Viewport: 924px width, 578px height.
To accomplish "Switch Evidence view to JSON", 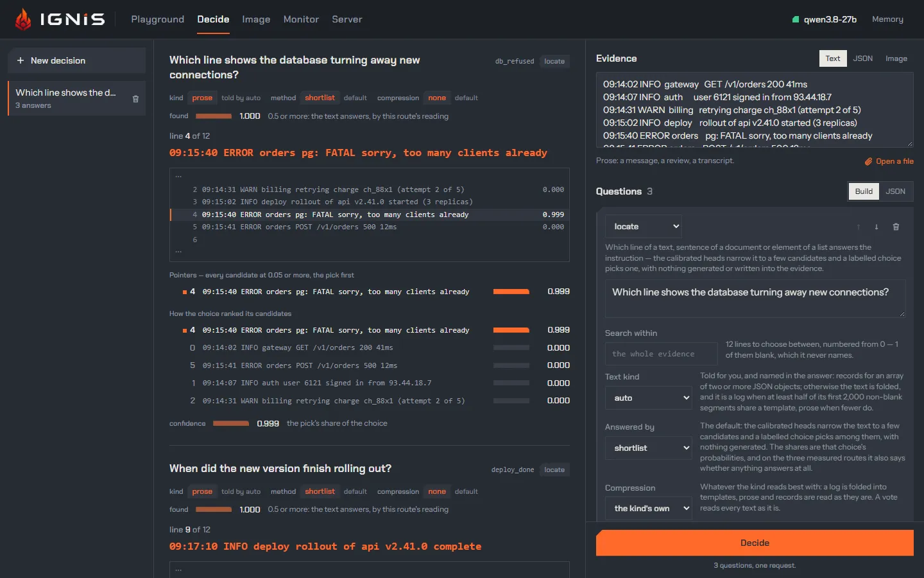I will (x=862, y=58).
